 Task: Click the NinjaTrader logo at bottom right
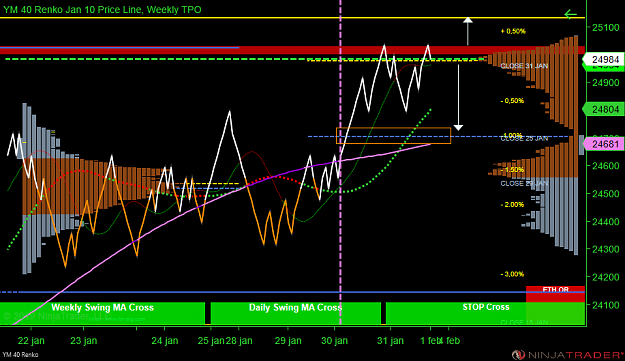(568, 355)
